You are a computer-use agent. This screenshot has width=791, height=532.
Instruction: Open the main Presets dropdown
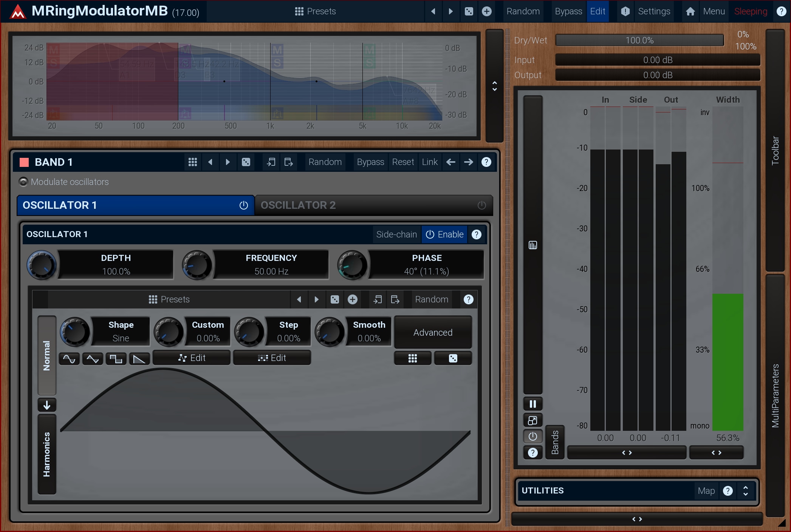coord(315,11)
